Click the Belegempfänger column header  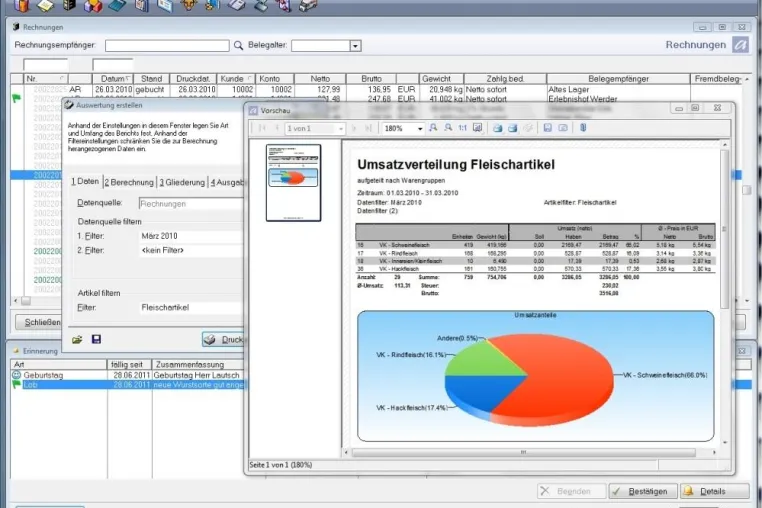coord(618,79)
